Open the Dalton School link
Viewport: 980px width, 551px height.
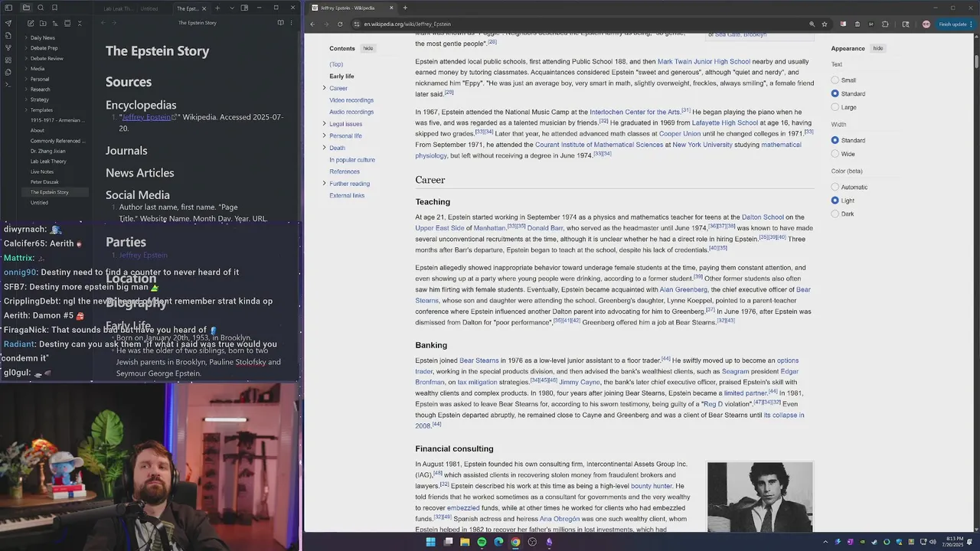tap(763, 217)
